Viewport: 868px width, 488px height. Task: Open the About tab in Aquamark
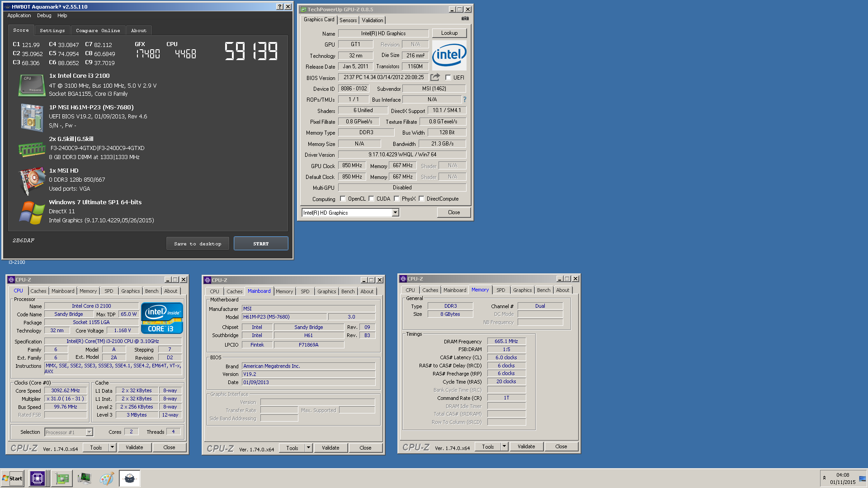138,30
